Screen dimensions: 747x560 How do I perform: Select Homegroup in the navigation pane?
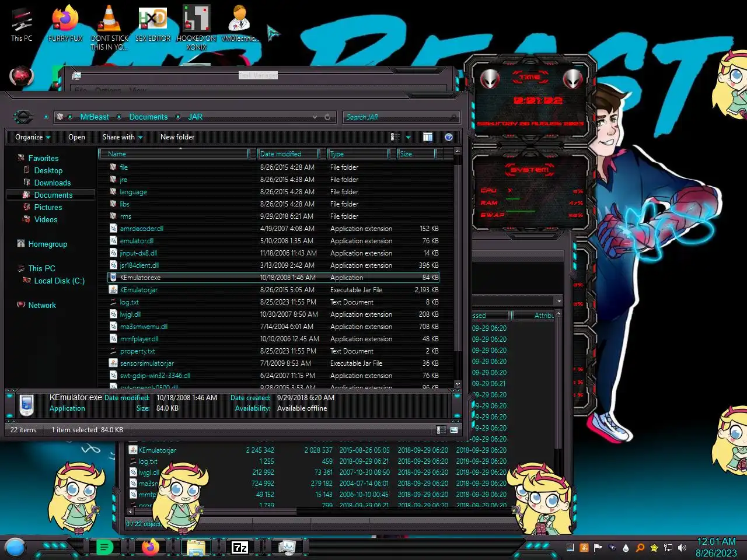point(47,244)
